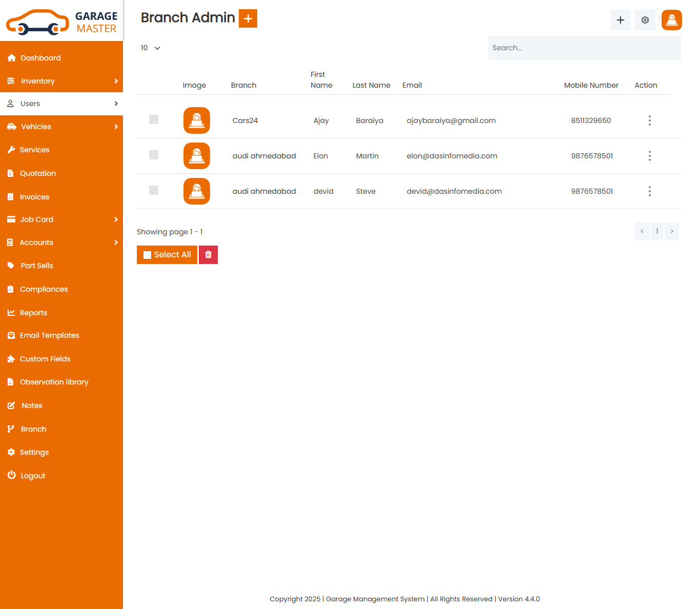The height and width of the screenshot is (609, 700).
Task: Select the Branch sidebar item
Action: 33,429
